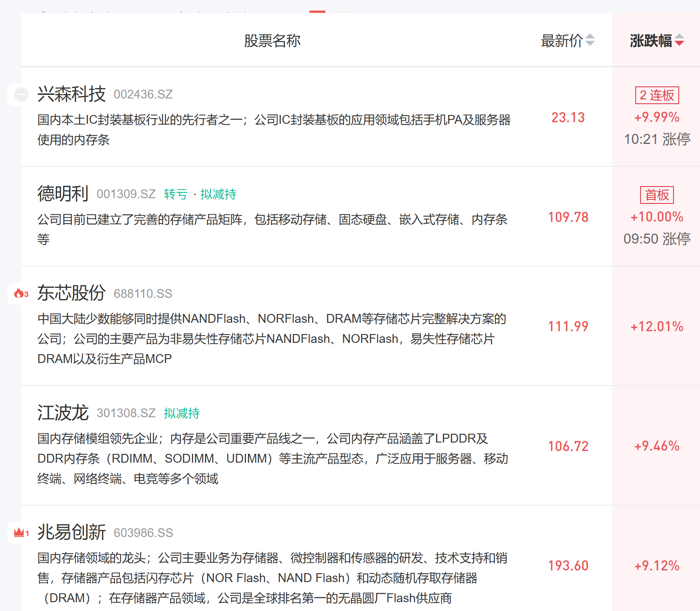Click change value +9.12%
This screenshot has width=700, height=611.
pos(657,566)
